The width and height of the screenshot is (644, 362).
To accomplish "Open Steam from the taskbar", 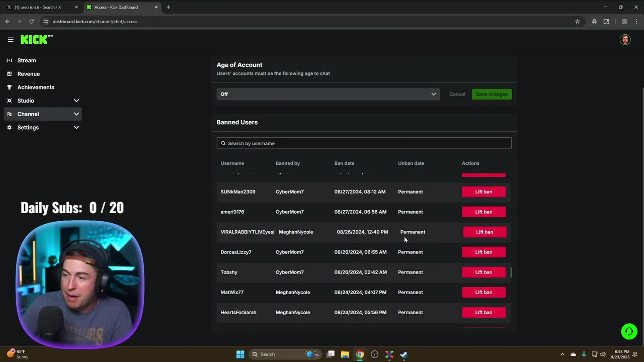I will tap(404, 354).
